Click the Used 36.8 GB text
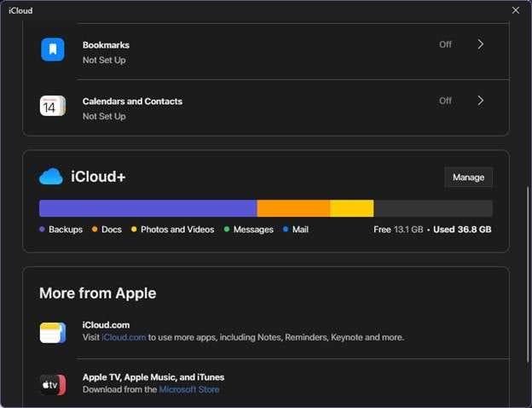This screenshot has width=532, height=408. [462, 230]
